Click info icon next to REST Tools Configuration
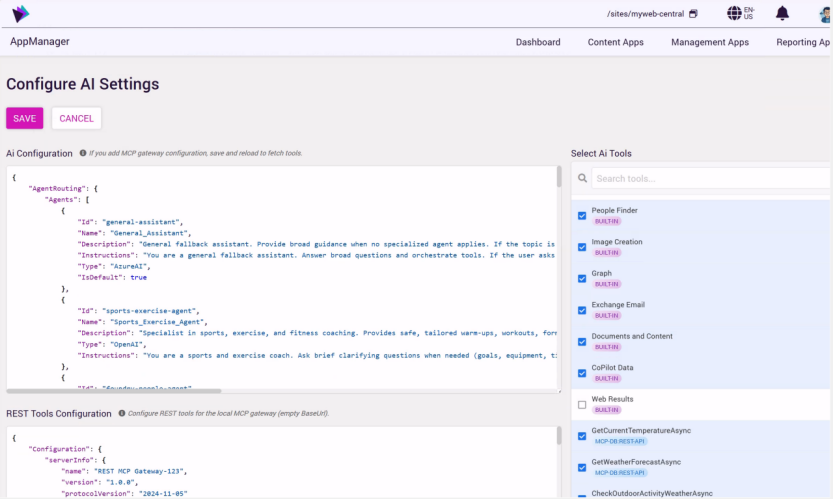This screenshot has width=833, height=500. pyautogui.click(x=122, y=413)
